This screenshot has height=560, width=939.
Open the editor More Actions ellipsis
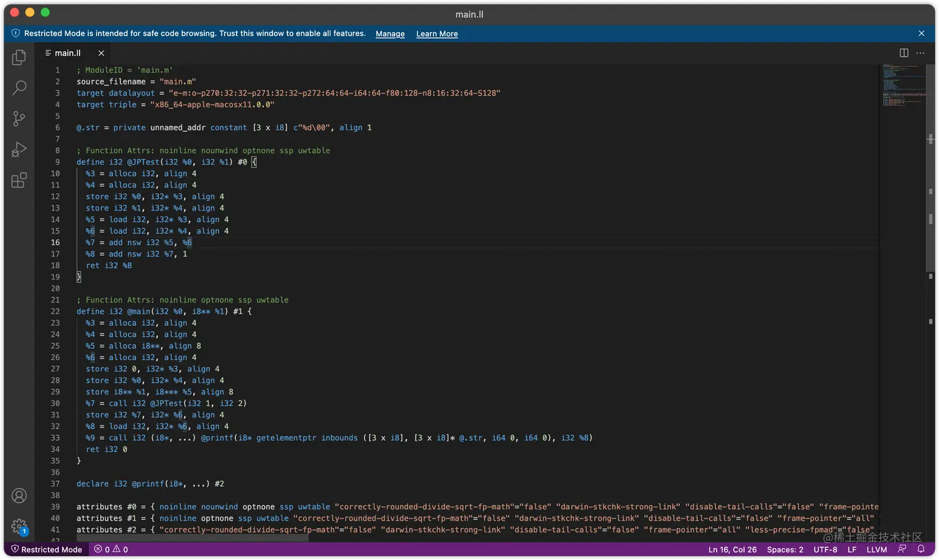(x=921, y=53)
